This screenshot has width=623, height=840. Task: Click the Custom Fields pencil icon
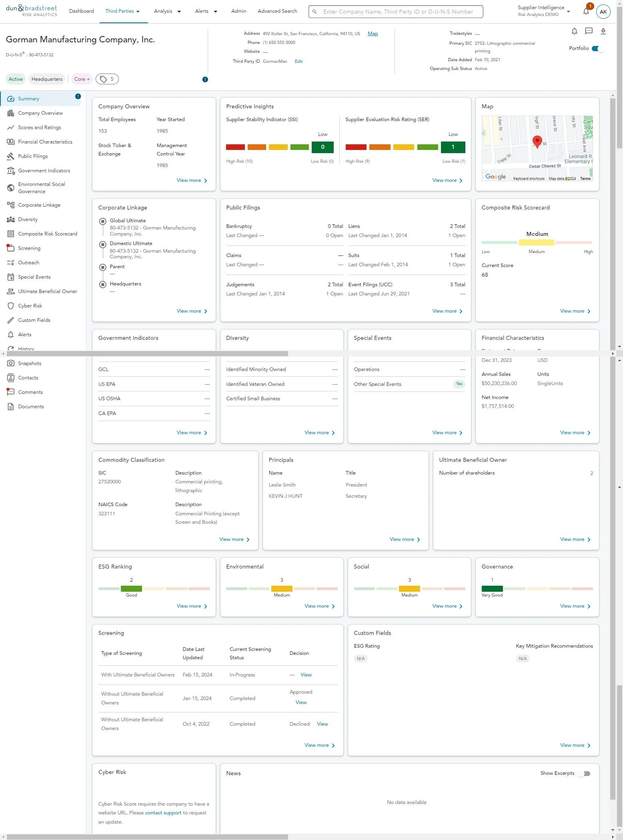point(11,320)
